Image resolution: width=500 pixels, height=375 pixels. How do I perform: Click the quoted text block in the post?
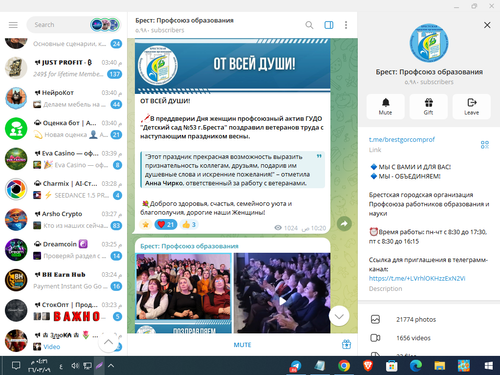pyautogui.click(x=232, y=170)
